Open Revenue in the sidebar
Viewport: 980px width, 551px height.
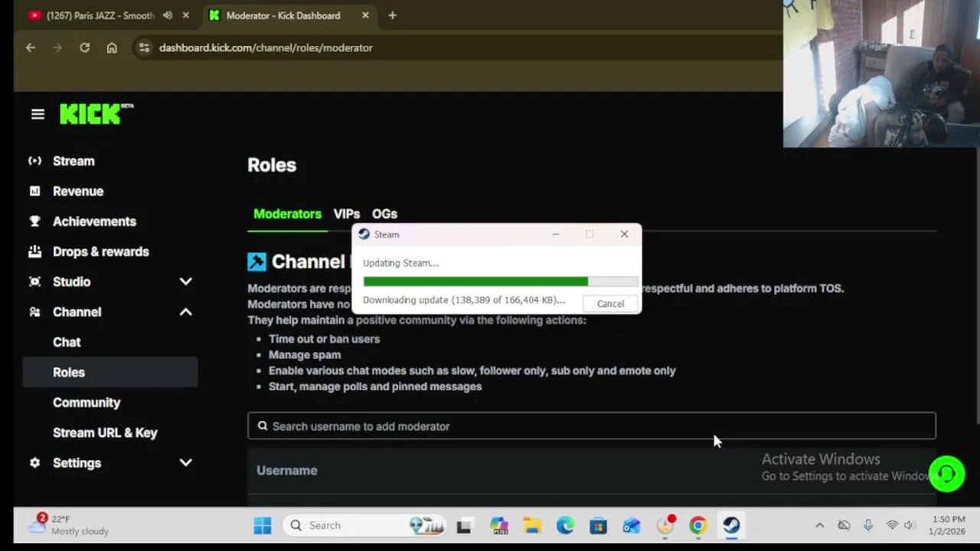pyautogui.click(x=78, y=191)
